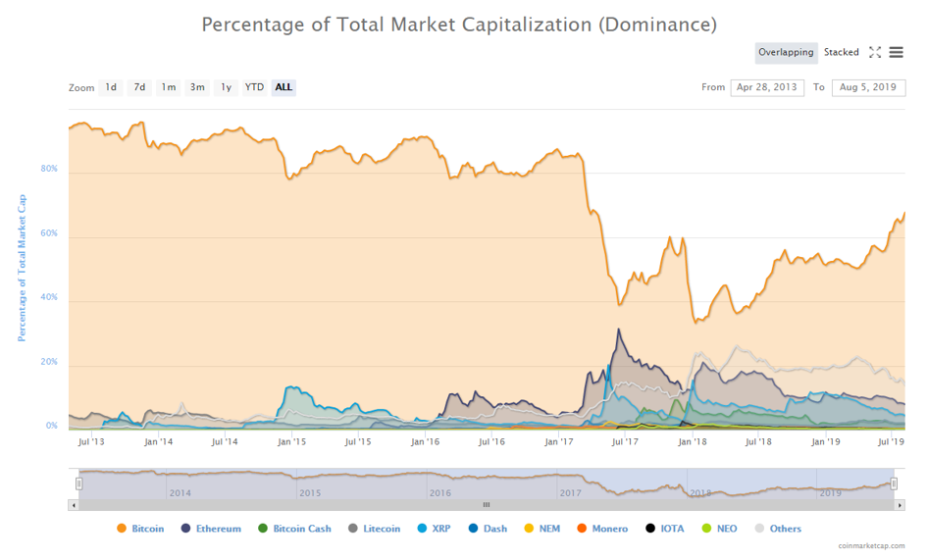Toggle XRP legend marker

pyautogui.click(x=423, y=529)
